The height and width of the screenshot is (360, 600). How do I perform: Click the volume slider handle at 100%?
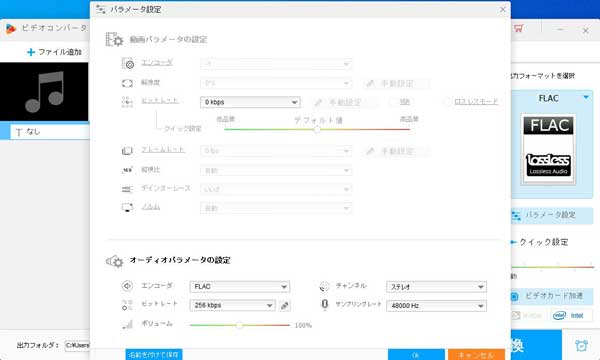pyautogui.click(x=240, y=325)
